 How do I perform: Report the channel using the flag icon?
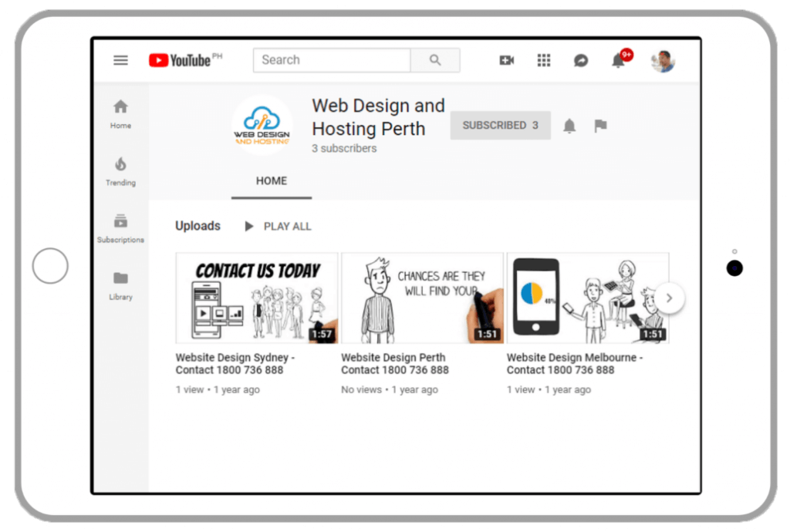pyautogui.click(x=600, y=125)
